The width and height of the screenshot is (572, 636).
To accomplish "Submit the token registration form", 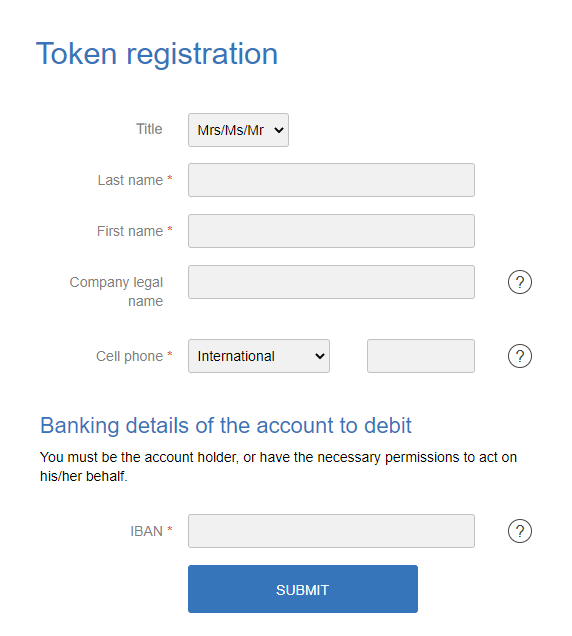I will click(303, 589).
